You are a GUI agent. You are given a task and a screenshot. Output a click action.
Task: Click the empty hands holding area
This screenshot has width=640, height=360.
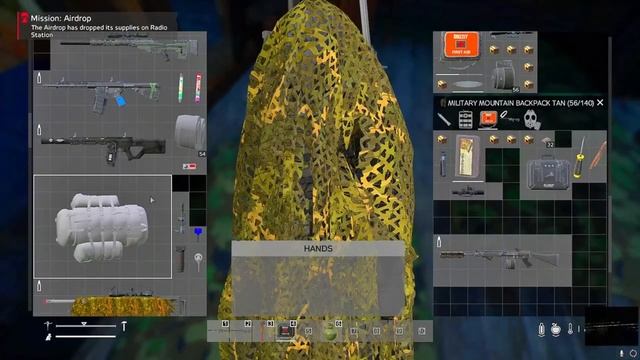[x=318, y=286]
